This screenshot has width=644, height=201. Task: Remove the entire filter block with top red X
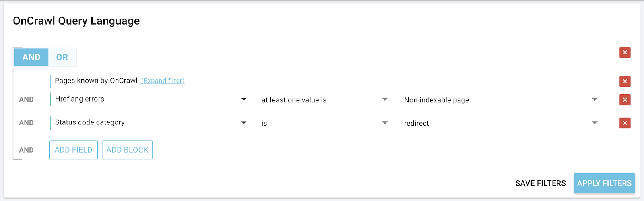[x=625, y=52]
